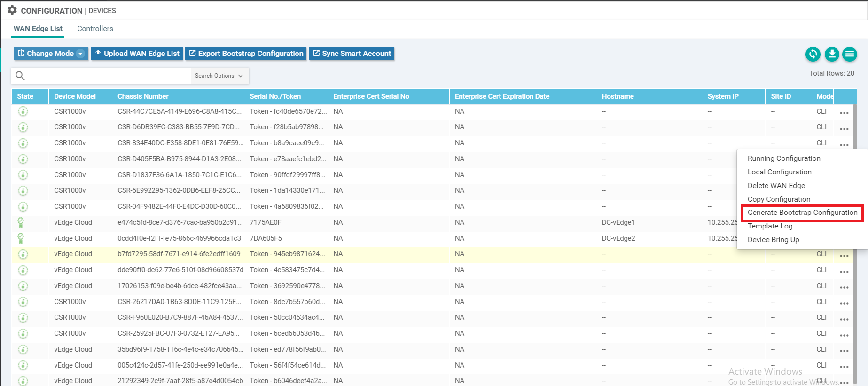Open the green hamburger menu icon
This screenshot has width=868, height=386.
pos(849,54)
